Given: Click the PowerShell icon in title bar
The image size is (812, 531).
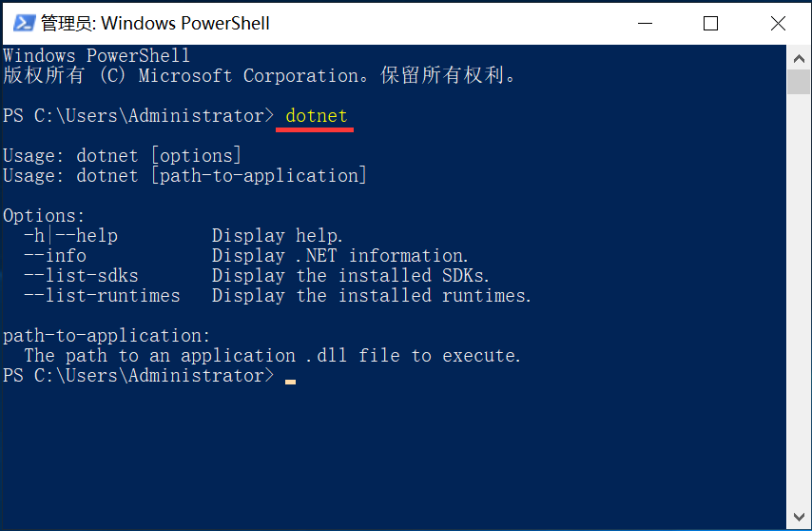Looking at the screenshot, I should (x=24, y=23).
